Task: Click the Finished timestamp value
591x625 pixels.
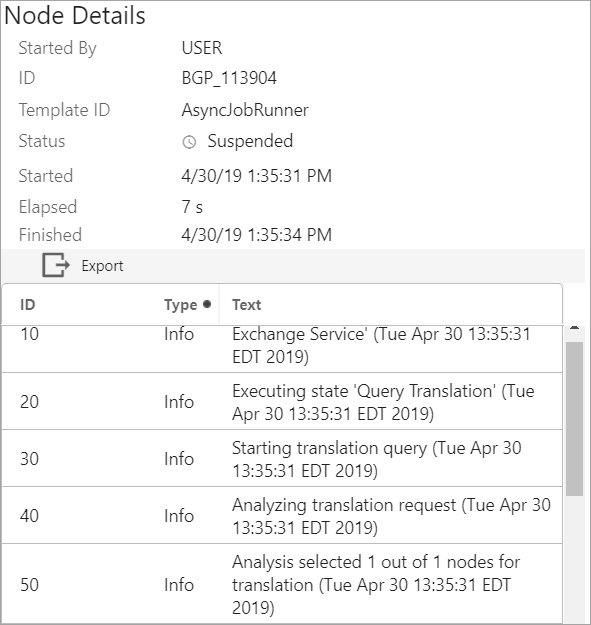Action: point(257,235)
